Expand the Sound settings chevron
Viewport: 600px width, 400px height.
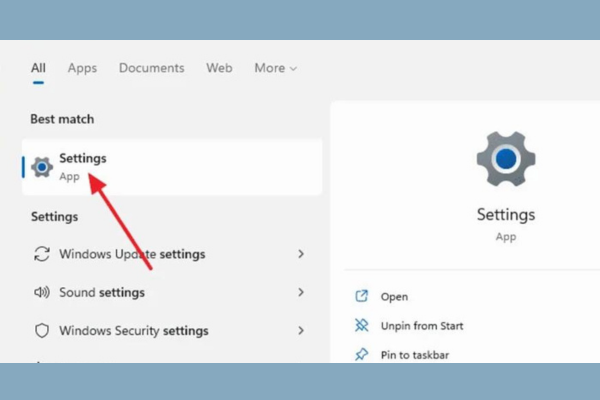[x=301, y=292]
